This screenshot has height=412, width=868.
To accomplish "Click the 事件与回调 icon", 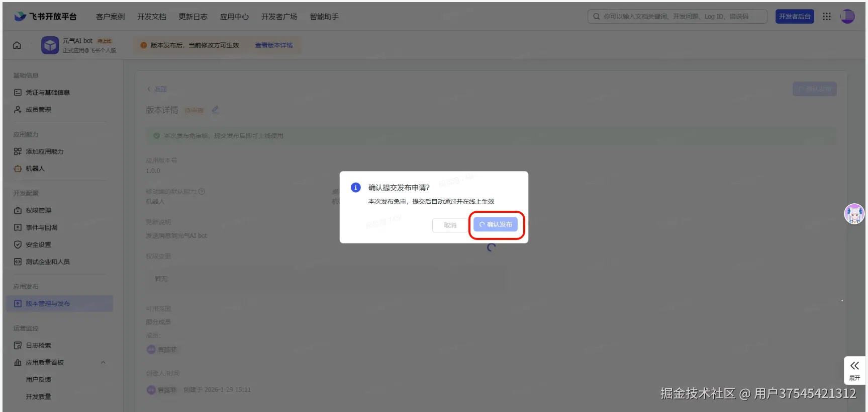I will 18,227.
